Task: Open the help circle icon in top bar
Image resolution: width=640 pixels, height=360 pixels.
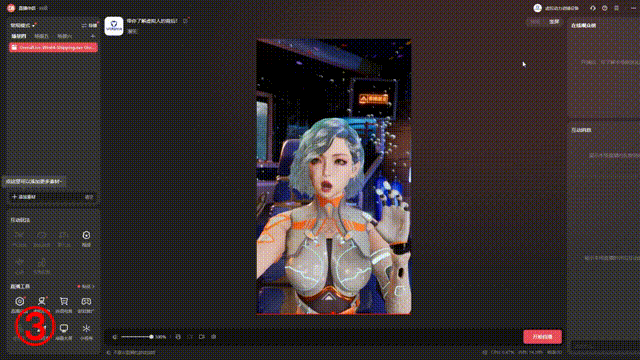Action: (x=604, y=8)
